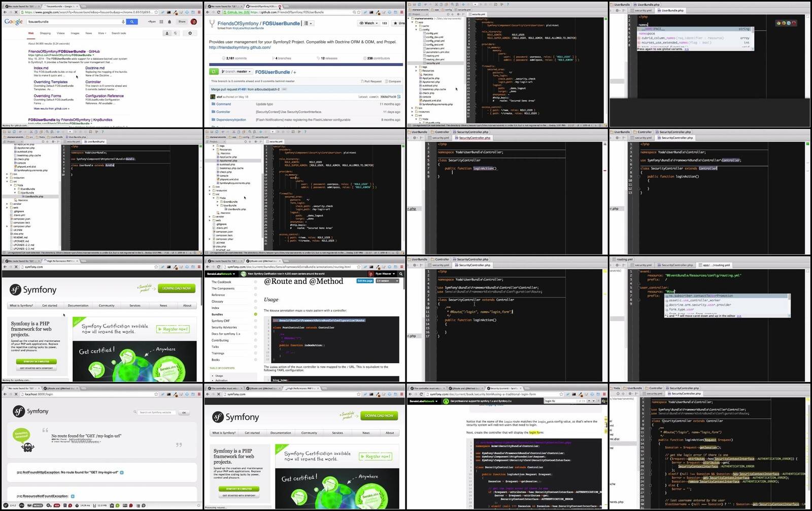This screenshot has width=812, height=511.
Task: Toggle the circle beside Bundles in docs sidebar
Action: pos(255,314)
